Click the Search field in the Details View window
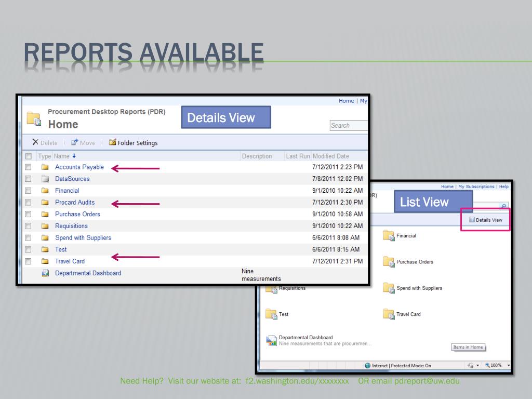 pyautogui.click(x=349, y=126)
